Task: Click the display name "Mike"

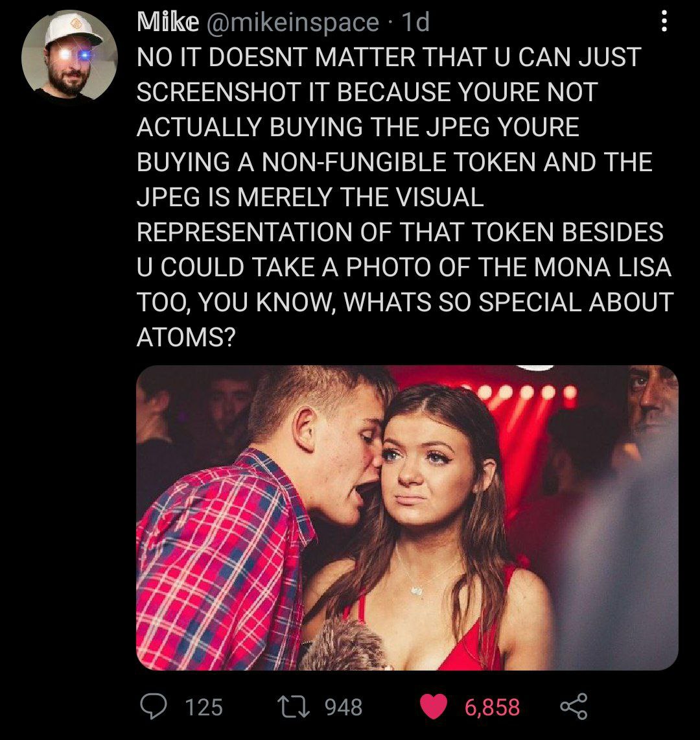Action: (167, 23)
